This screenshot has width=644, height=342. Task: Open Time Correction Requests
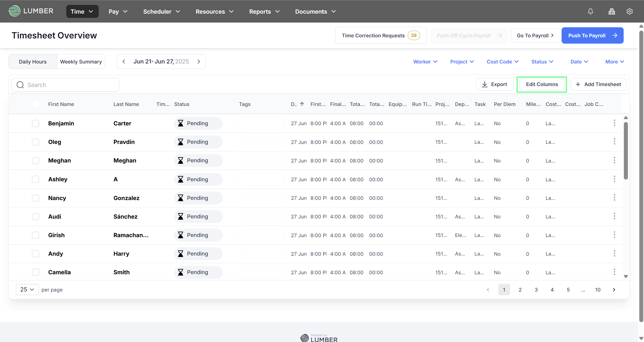[x=381, y=35]
